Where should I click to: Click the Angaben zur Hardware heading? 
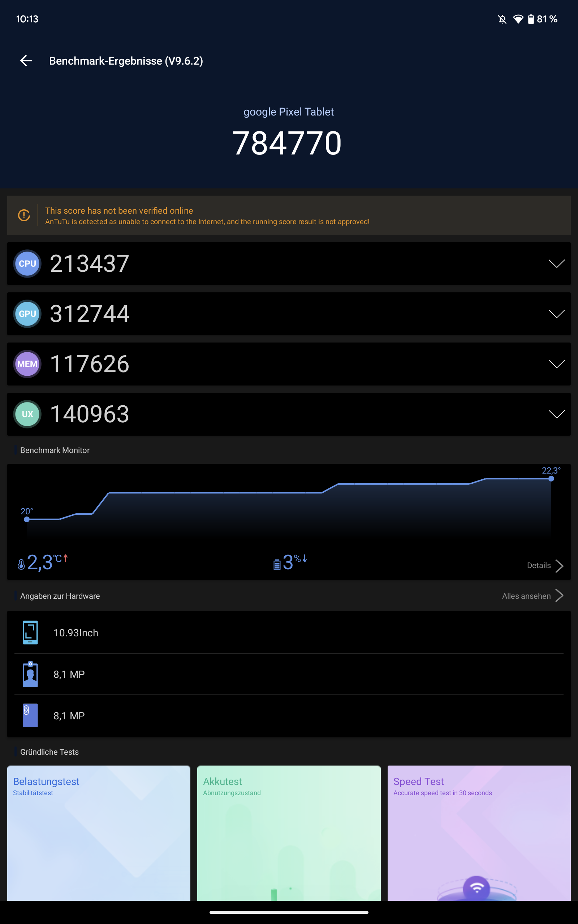(60, 596)
